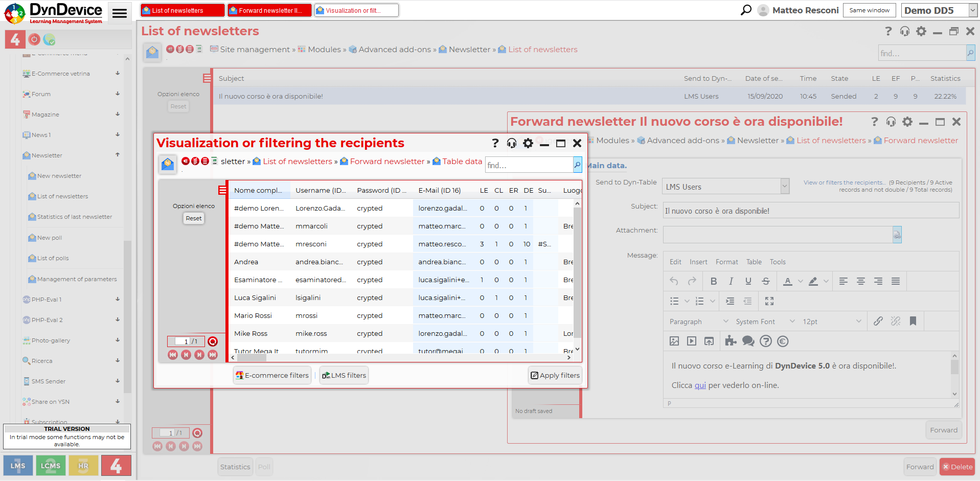Open Edit menu in message editor
980x481 pixels.
click(675, 262)
